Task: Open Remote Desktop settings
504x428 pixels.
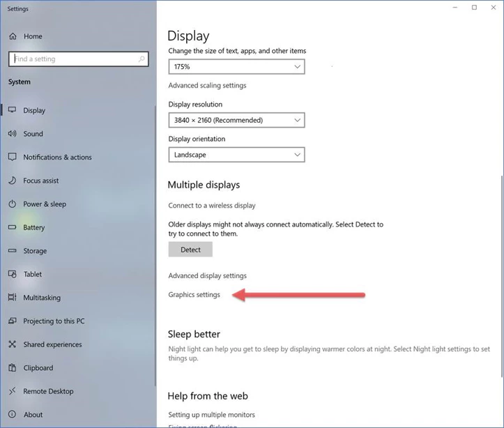Action: click(x=48, y=391)
